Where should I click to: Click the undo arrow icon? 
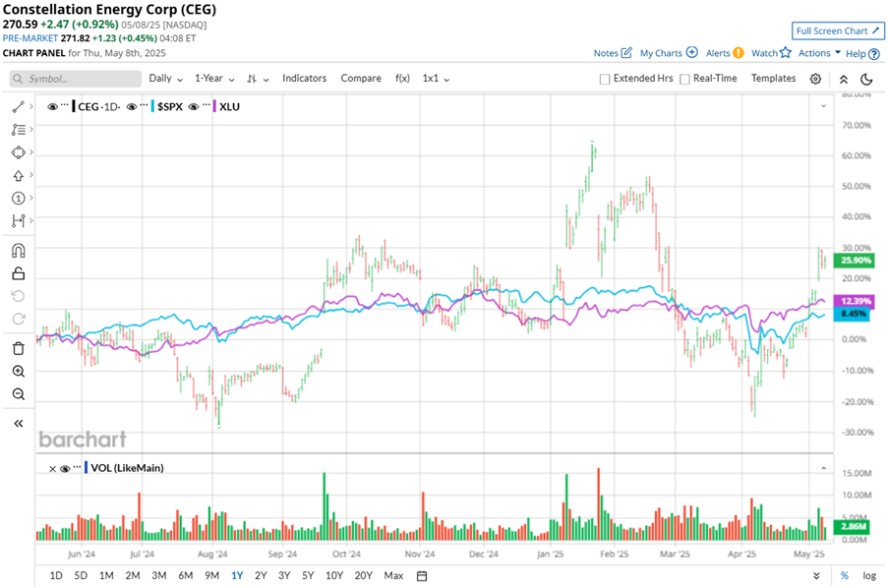pyautogui.click(x=18, y=296)
